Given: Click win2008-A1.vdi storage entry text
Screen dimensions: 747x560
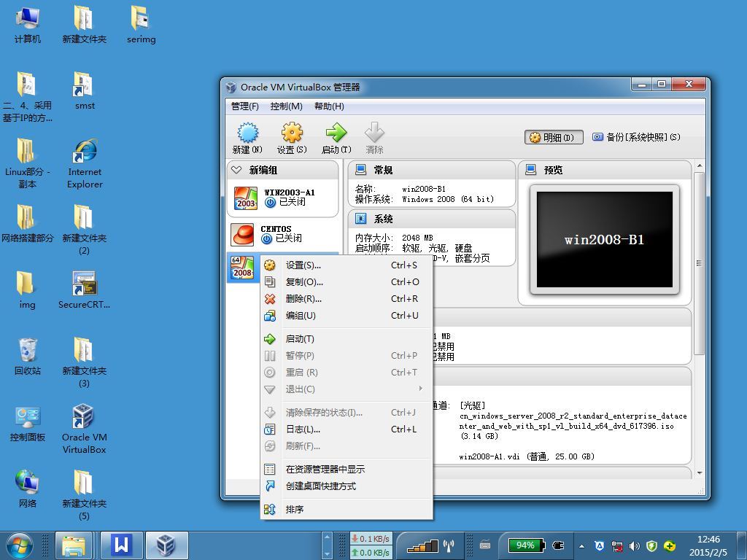Looking at the screenshot, I should click(527, 456).
